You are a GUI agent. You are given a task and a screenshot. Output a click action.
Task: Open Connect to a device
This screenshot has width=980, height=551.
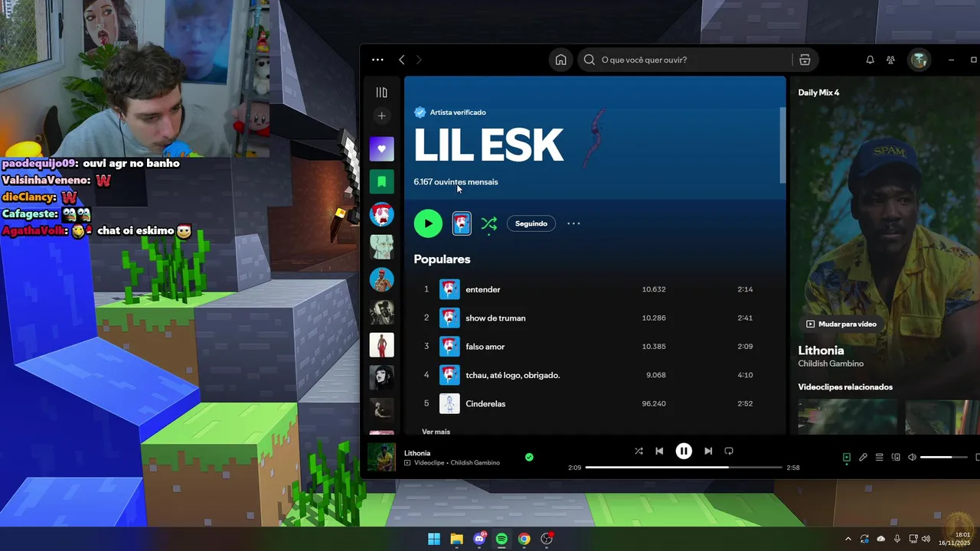point(896,457)
